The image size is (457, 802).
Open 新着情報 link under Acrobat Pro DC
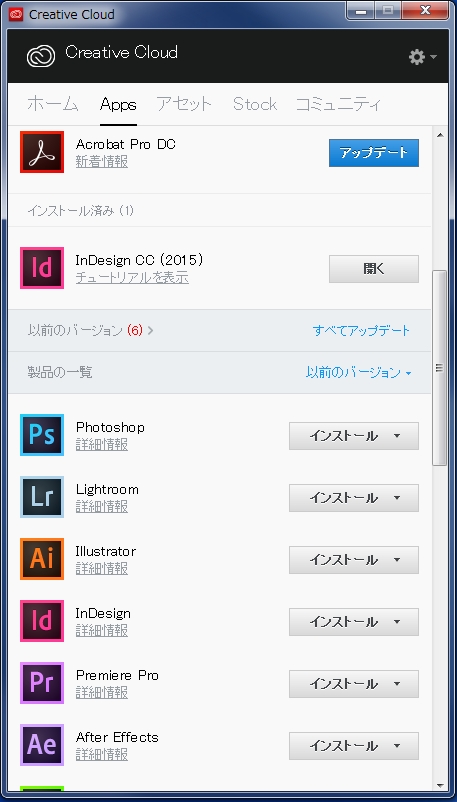(102, 162)
